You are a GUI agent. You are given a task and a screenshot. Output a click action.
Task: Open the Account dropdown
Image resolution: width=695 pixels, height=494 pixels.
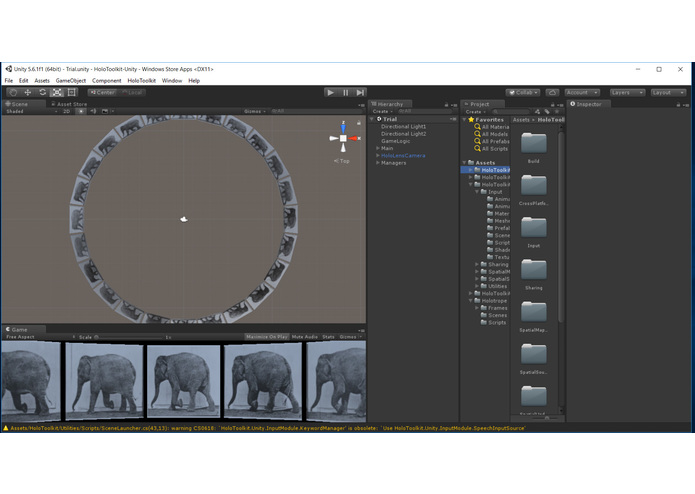pyautogui.click(x=582, y=92)
